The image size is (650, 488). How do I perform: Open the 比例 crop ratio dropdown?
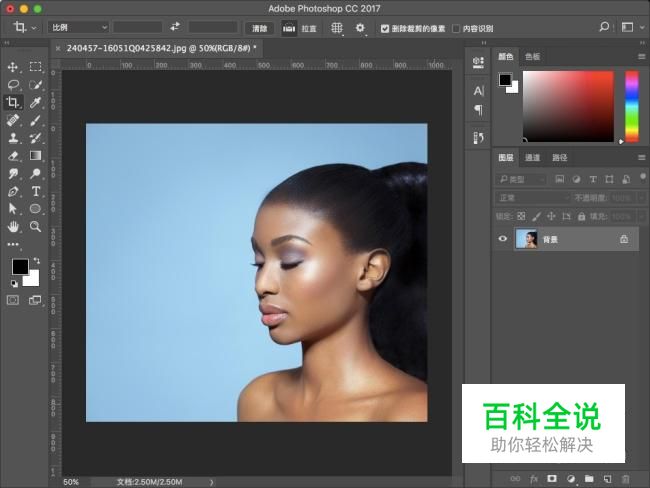coord(78,28)
